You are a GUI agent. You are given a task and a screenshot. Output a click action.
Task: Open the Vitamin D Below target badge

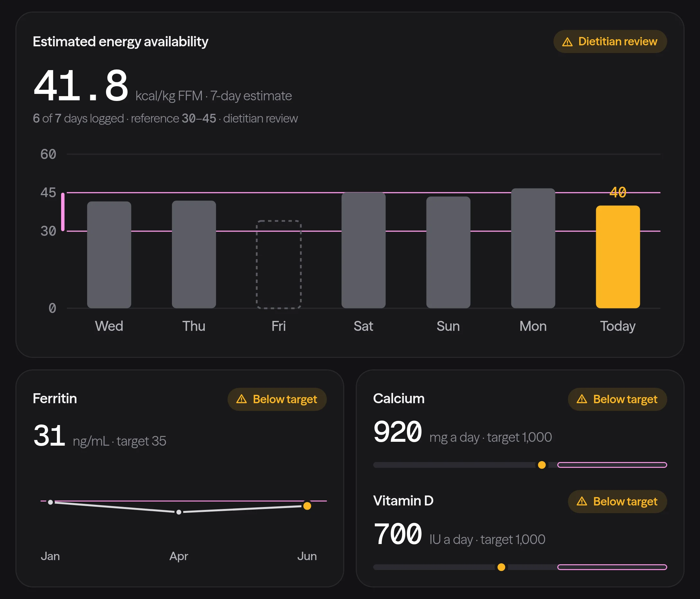pyautogui.click(x=617, y=501)
